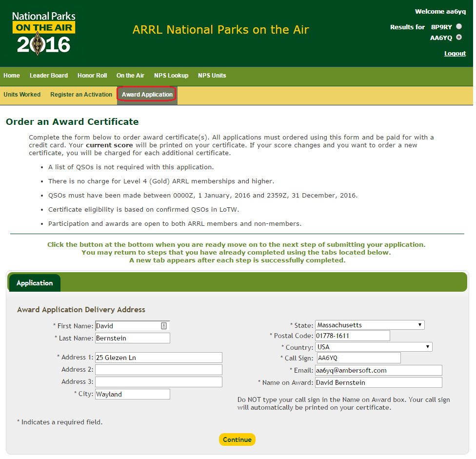Viewport: 476px width, 459px height.
Task: Click the green Application step tab
Action: (x=35, y=283)
